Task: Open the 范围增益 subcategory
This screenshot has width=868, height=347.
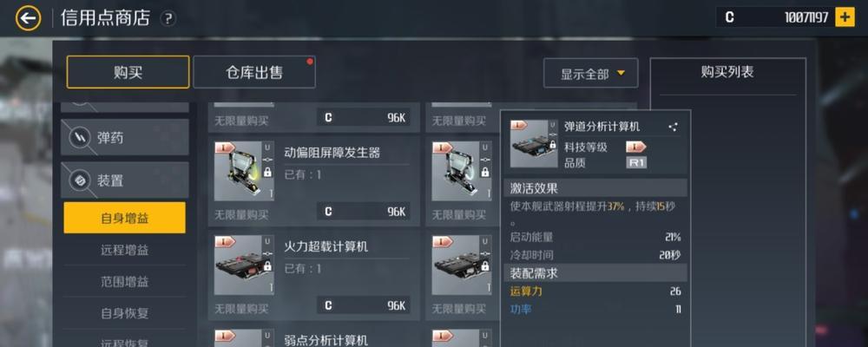Action: [124, 282]
